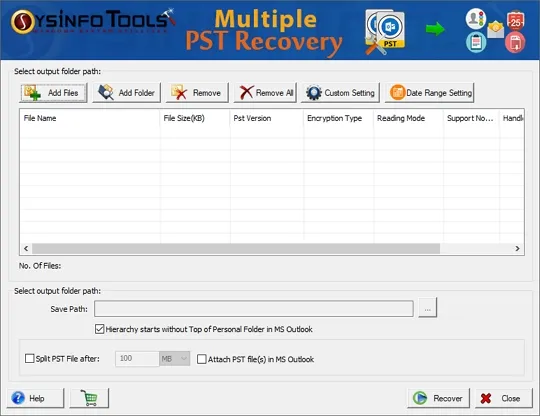Start recovery with the Recover button
Viewport: 540px width, 416px height.
439,398
